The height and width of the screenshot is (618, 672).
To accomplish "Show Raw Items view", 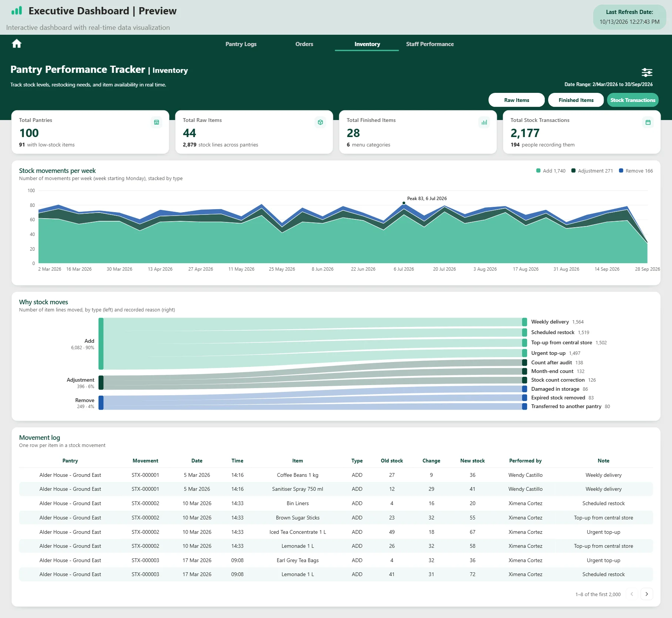I will (x=516, y=100).
